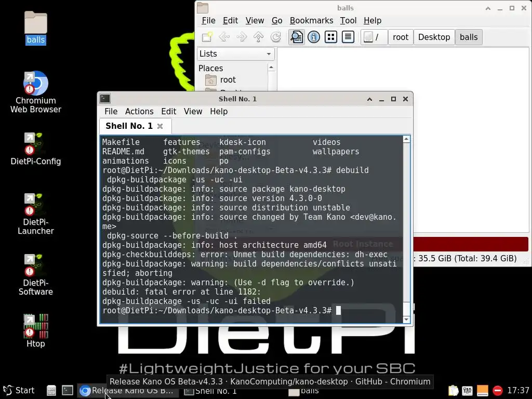
Task: Roll up the balls window titlebar
Action: pos(488,8)
